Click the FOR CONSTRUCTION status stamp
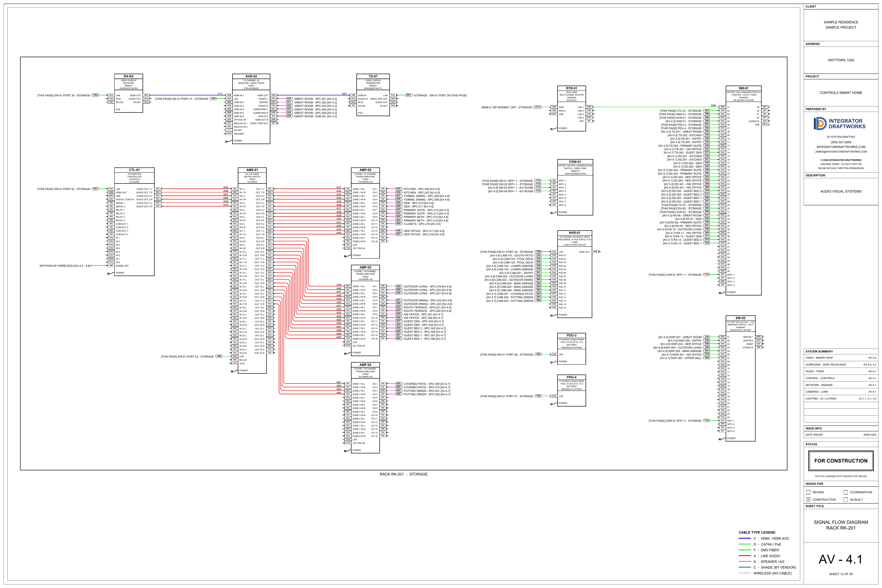 pyautogui.click(x=841, y=461)
